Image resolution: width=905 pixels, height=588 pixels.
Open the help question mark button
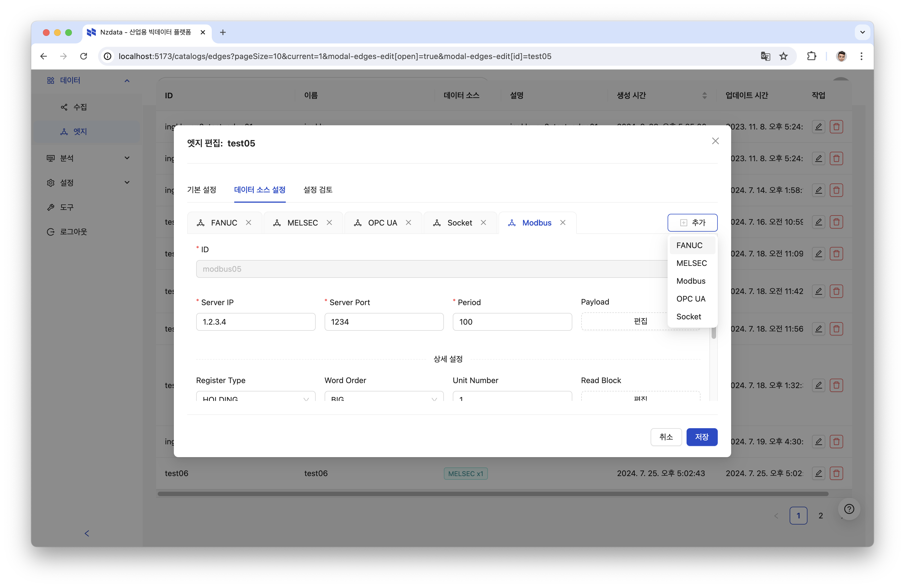pyautogui.click(x=849, y=509)
